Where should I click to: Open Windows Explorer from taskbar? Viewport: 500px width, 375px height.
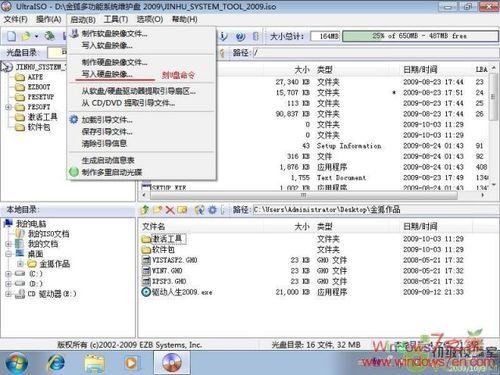(x=94, y=363)
